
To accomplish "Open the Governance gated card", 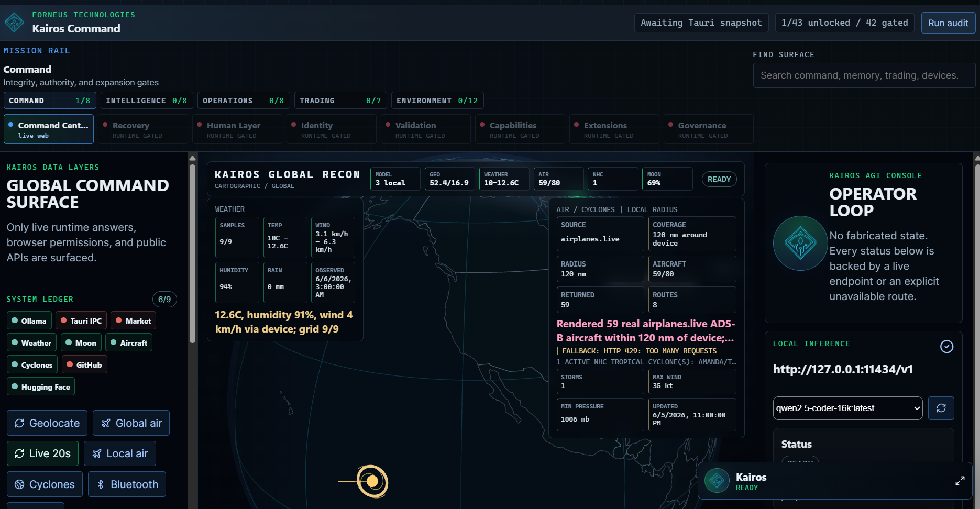I will point(709,129).
